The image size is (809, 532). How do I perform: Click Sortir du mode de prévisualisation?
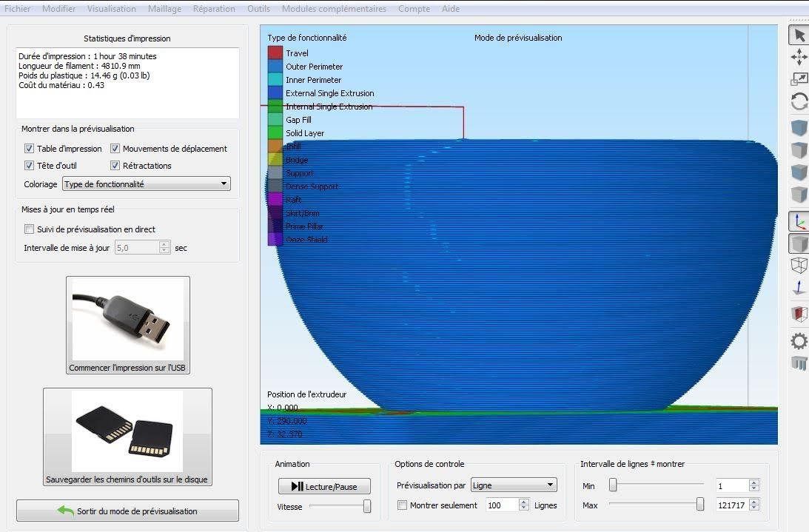[127, 511]
